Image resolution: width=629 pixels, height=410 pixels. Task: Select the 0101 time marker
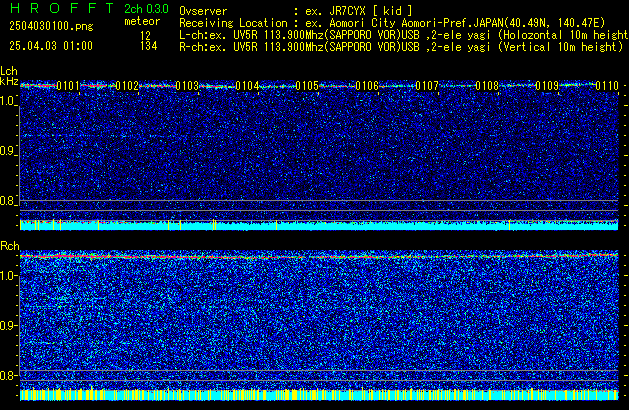pos(68,86)
